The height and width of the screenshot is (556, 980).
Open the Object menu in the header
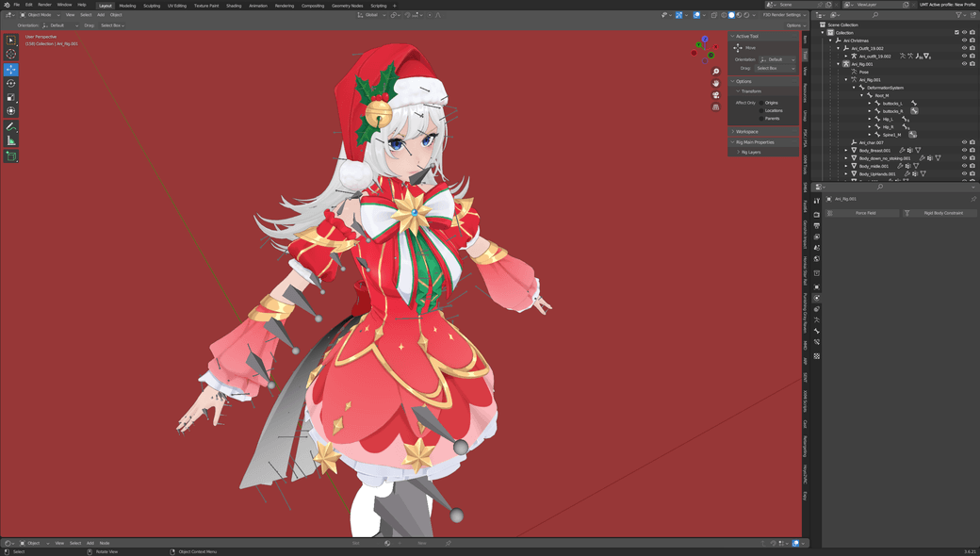[x=115, y=14]
